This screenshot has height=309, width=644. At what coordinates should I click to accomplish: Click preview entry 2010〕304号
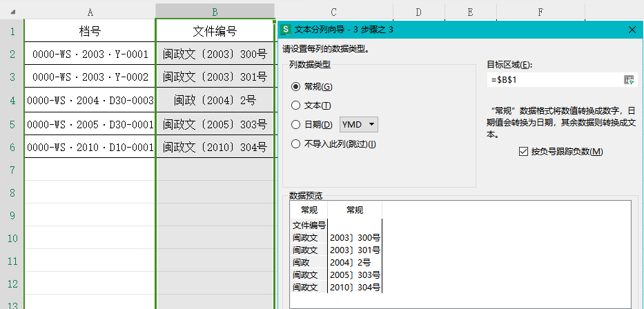click(x=355, y=287)
